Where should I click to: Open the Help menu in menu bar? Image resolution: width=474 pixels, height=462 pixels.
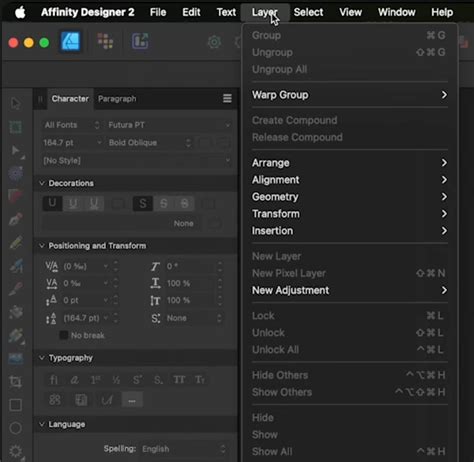[442, 12]
